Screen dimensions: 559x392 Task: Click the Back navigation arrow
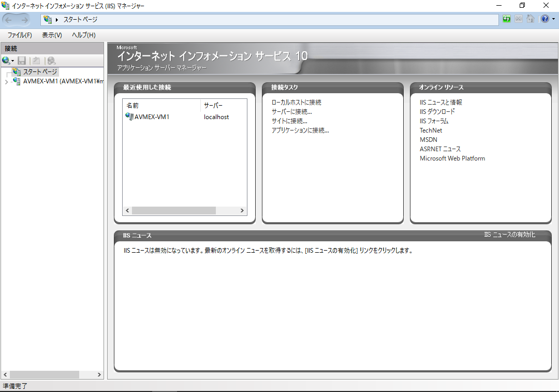click(x=9, y=20)
